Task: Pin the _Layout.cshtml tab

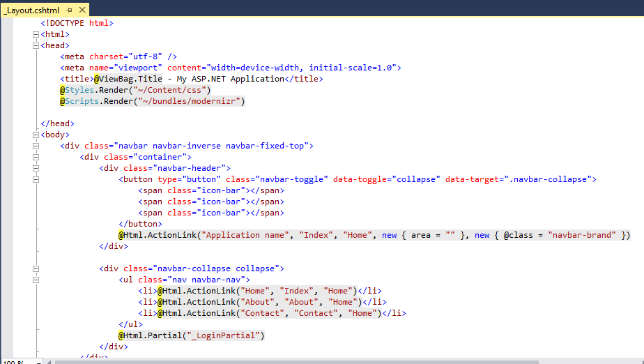Action: [69, 10]
